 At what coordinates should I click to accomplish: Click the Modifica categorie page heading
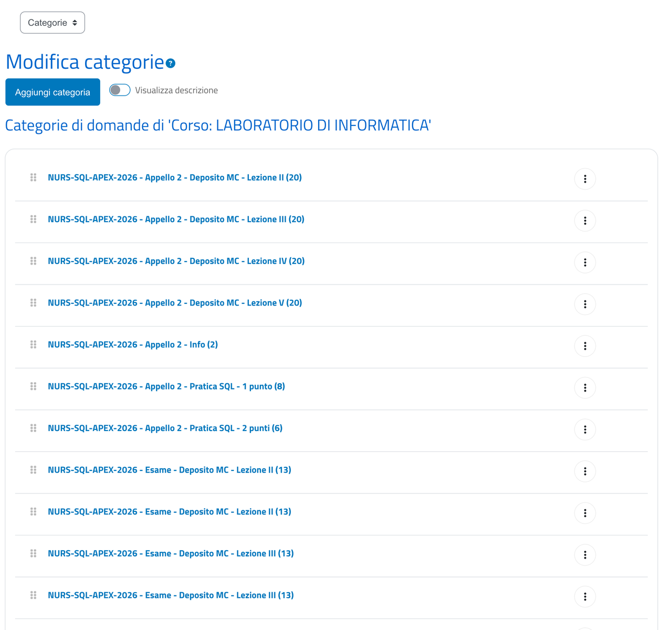[85, 62]
